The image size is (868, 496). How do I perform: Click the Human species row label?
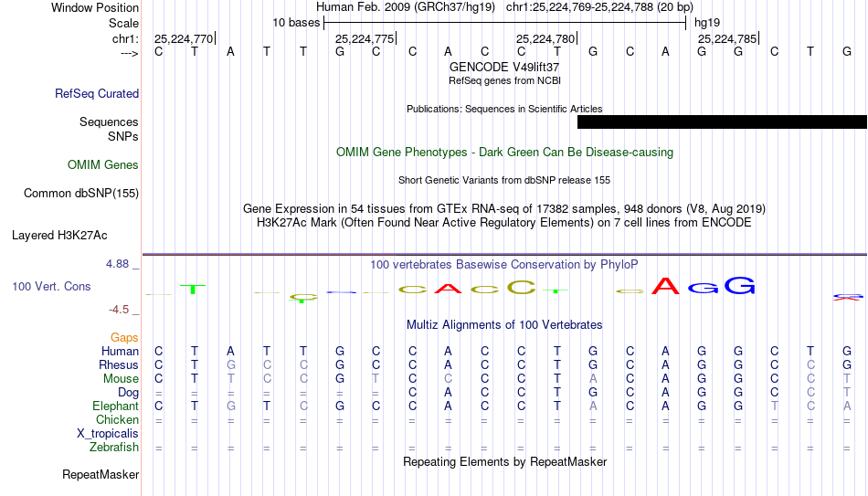pos(120,351)
